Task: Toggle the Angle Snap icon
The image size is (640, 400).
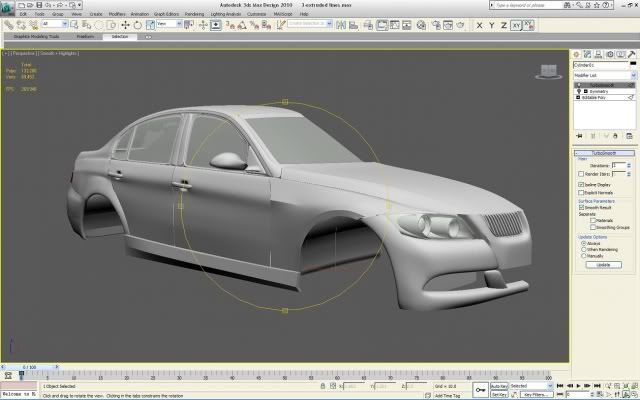Action: [242, 25]
